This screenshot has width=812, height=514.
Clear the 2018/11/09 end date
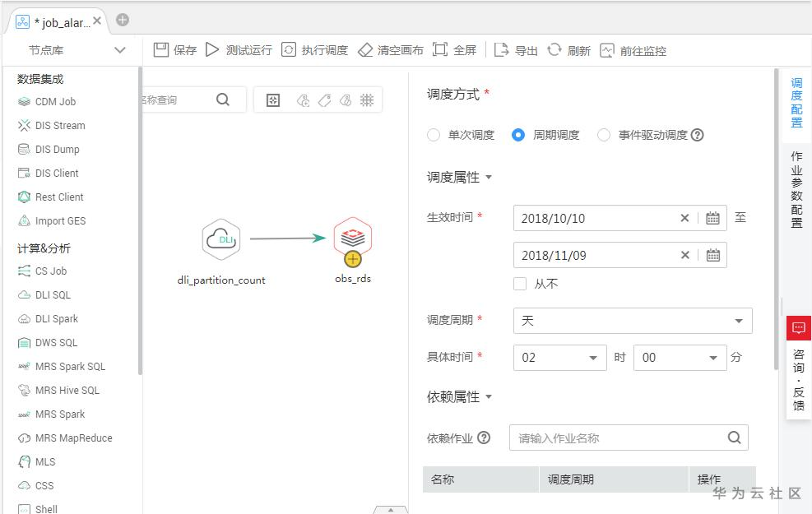[x=685, y=255]
